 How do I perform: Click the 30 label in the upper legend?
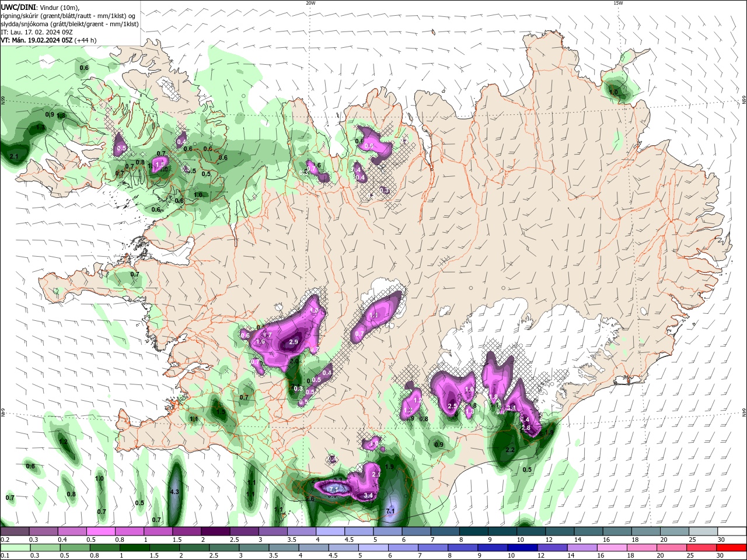click(721, 540)
